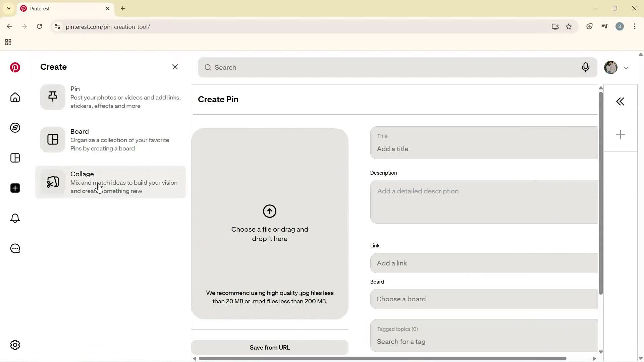
Task: Open the Boards icon in sidebar
Action: pos(15,158)
